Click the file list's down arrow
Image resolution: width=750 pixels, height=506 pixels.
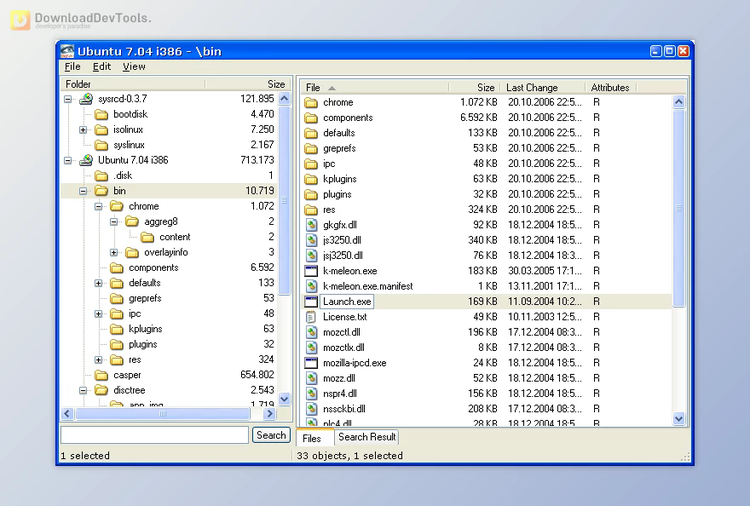[678, 419]
